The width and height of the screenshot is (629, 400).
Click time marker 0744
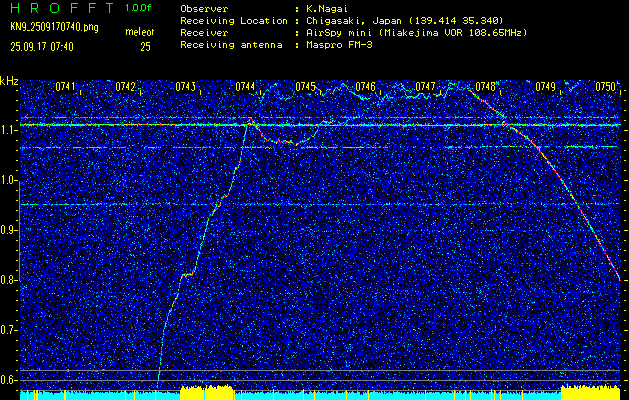245,87
